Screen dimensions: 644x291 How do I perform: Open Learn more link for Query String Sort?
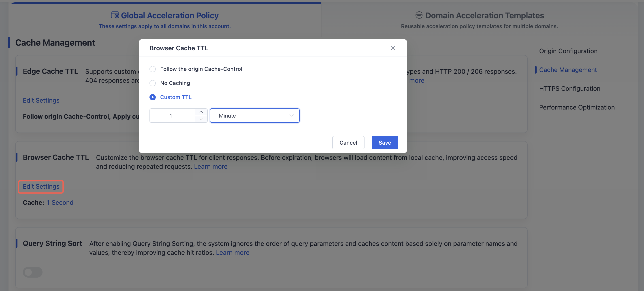point(232,253)
